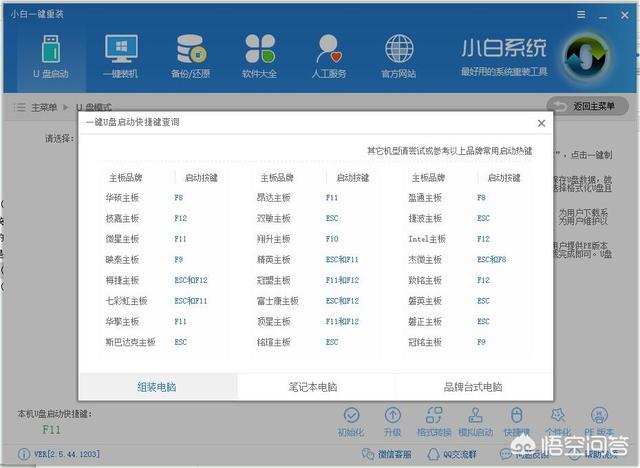
Task: Click the 捷波主板 row label
Action: pos(425,218)
